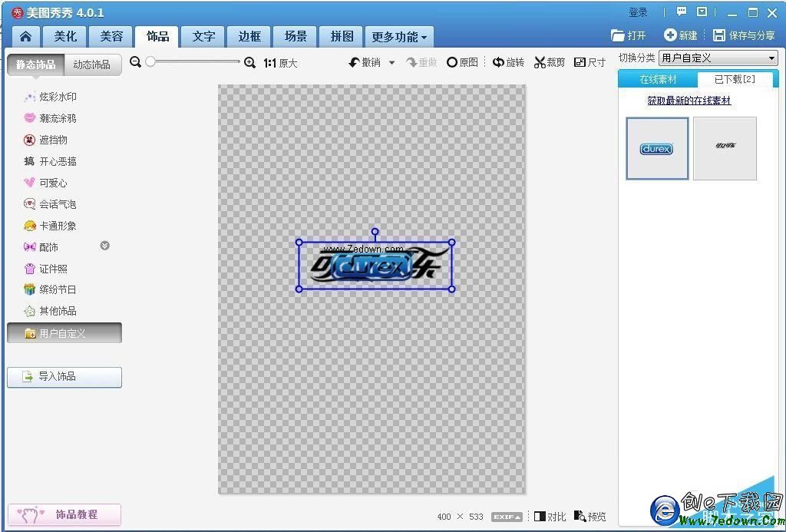Select the calligraphy text sticker thumbnail
786x532 pixels.
pos(725,148)
